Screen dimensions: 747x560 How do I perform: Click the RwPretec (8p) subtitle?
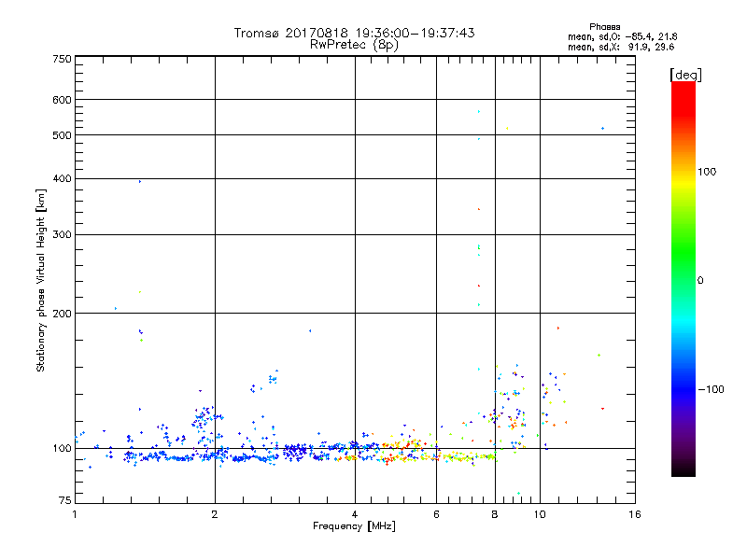coord(354,44)
